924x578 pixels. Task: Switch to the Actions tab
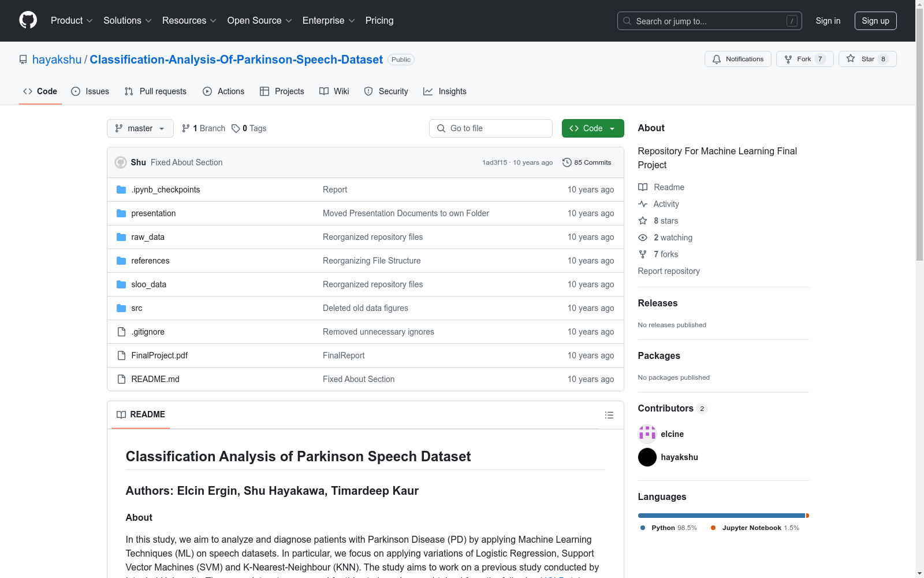tap(223, 91)
